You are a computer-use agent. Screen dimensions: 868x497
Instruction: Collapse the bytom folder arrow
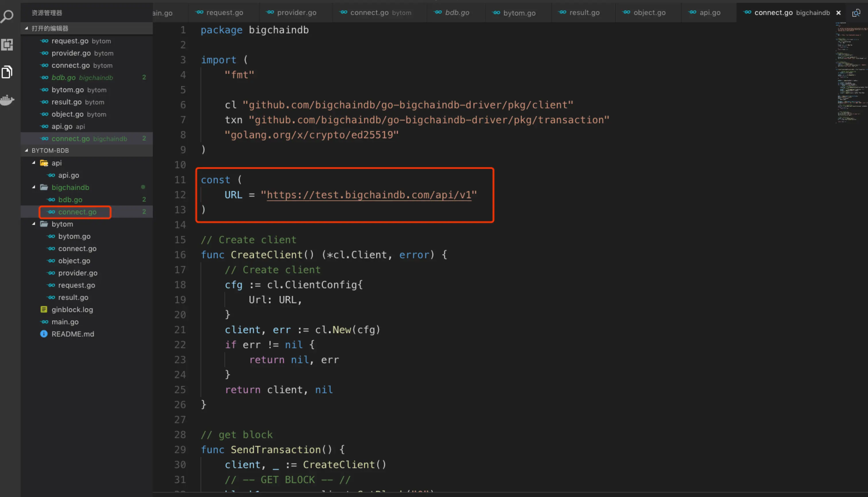34,224
